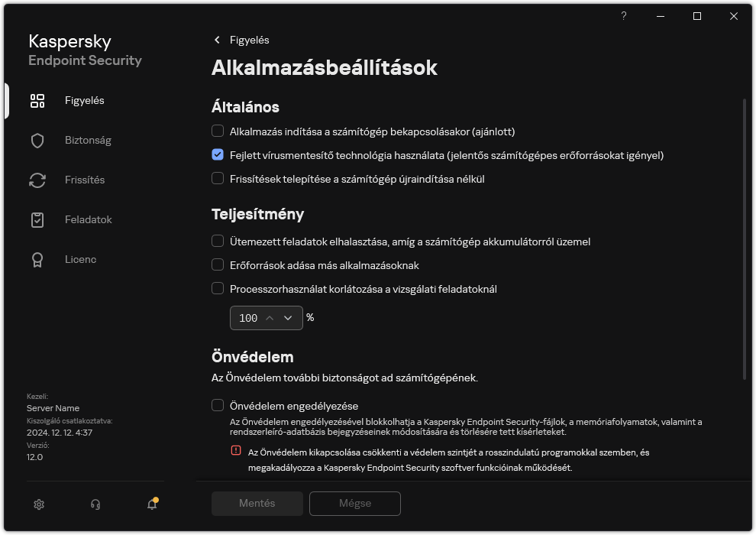Open notifications via the bell icon

point(150,504)
